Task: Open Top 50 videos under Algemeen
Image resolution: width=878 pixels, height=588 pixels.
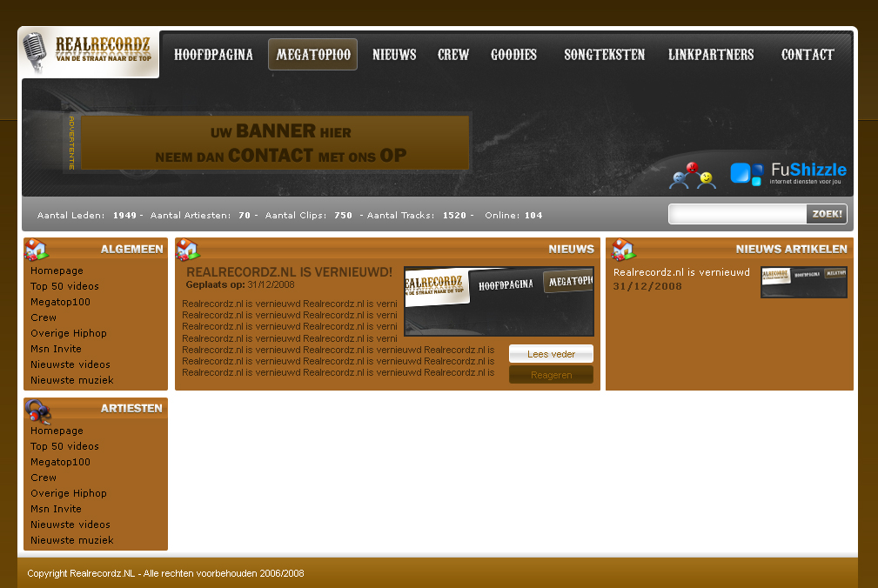Action: coord(65,286)
